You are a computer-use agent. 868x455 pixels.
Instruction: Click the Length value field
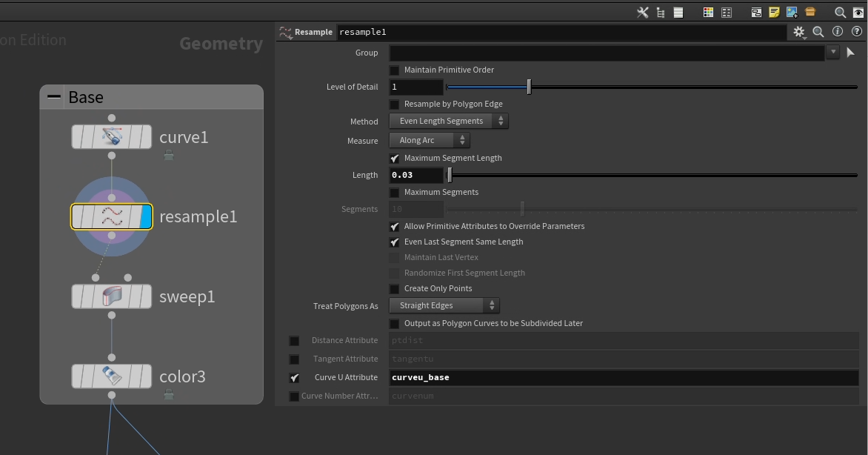click(x=416, y=176)
